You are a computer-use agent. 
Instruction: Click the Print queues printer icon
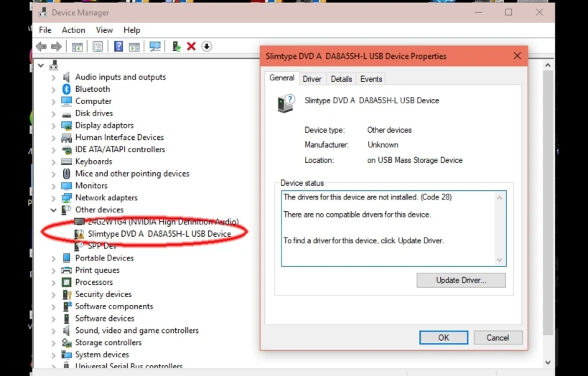point(66,270)
